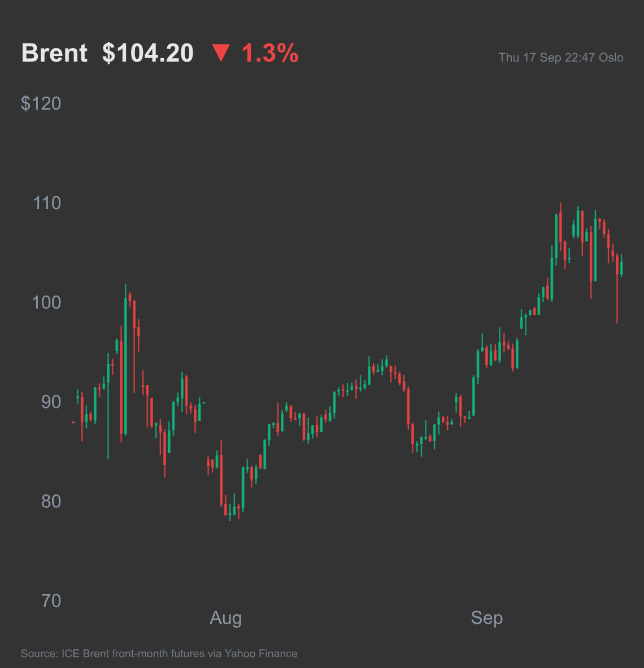
Task: Click the $104.20 price value
Action: point(148,53)
